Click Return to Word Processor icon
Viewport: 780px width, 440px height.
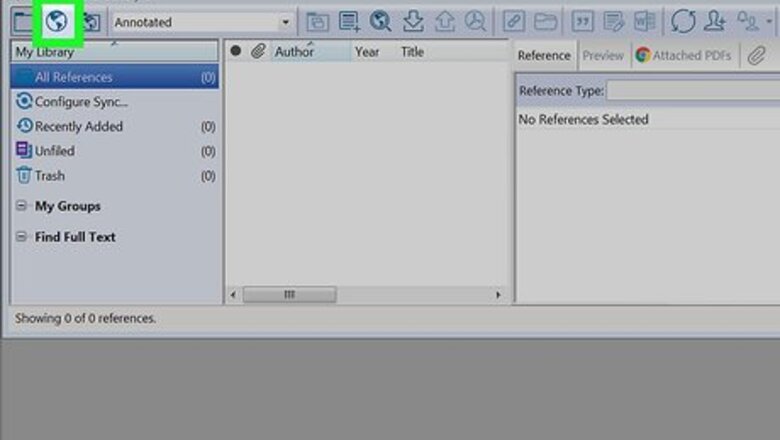645,22
